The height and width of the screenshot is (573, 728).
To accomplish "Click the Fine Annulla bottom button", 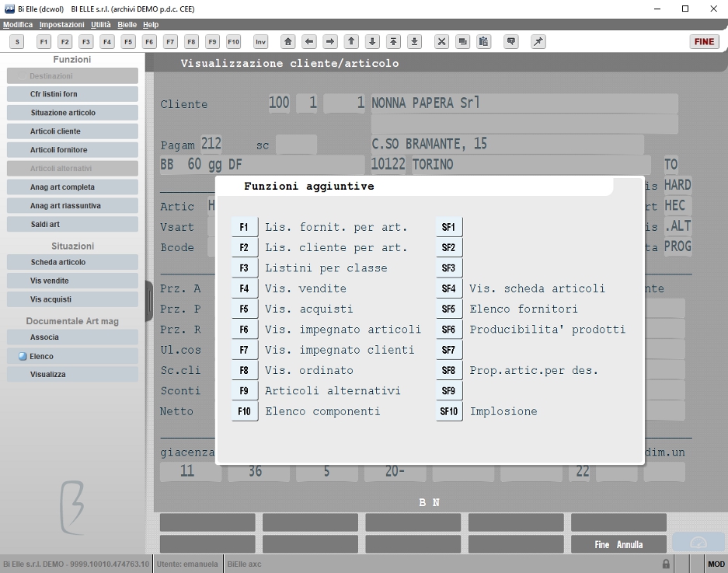I will click(618, 544).
